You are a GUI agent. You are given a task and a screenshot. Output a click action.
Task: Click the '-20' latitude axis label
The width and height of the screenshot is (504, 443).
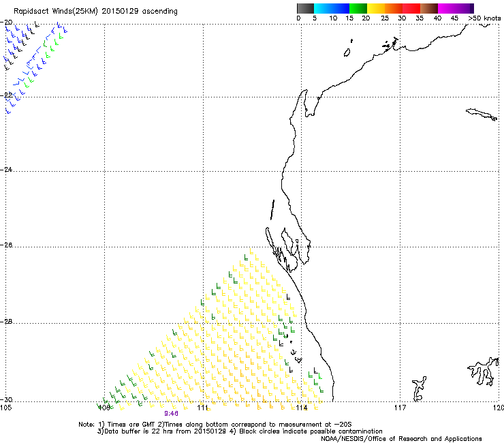pos(6,22)
